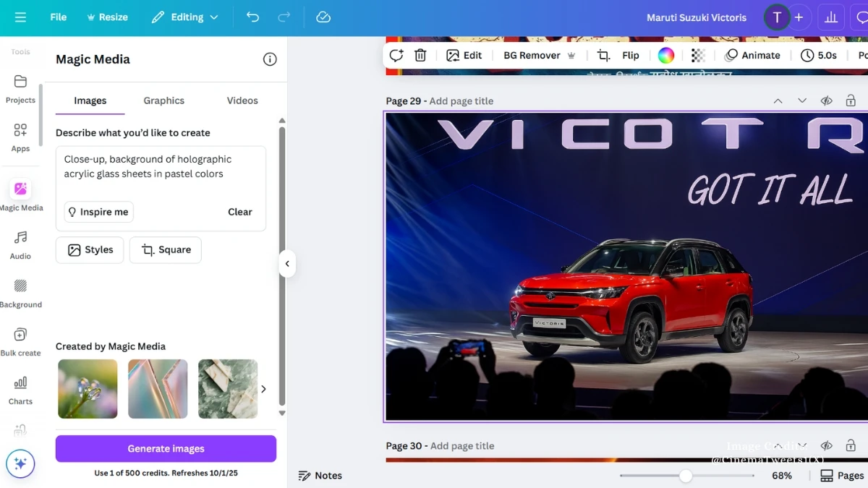The image size is (868, 488).
Task: Click the comment bubble icon
Action: click(861, 17)
